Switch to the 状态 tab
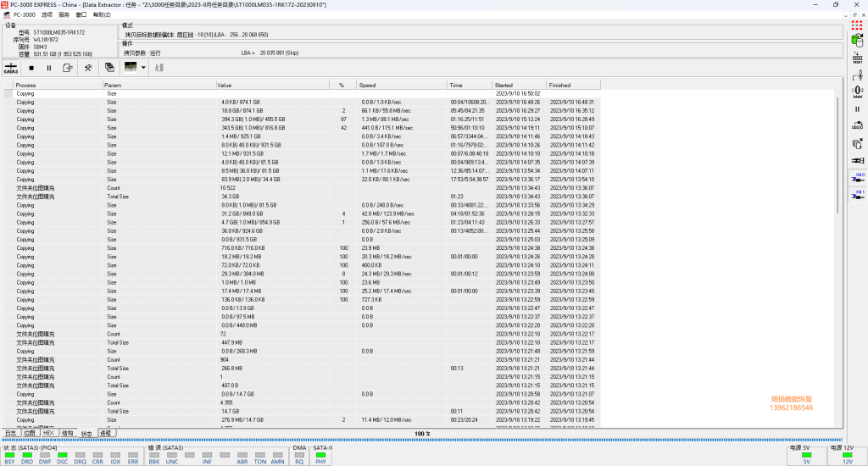Image resolution: width=868 pixels, height=466 pixels. (x=86, y=434)
